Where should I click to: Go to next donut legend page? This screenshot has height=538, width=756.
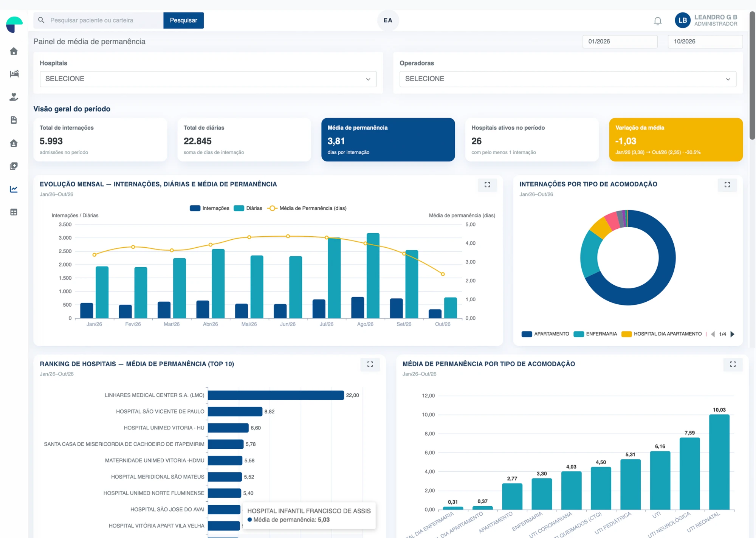click(732, 334)
